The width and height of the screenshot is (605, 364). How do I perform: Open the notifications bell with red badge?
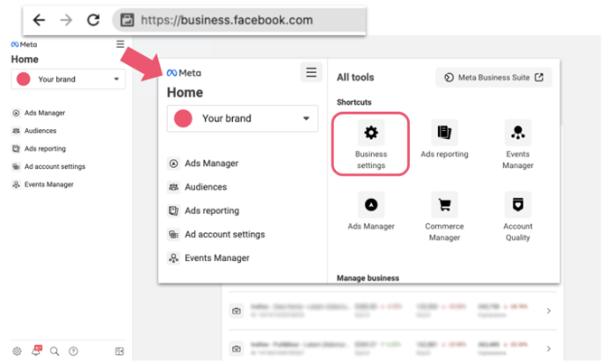[36, 351]
